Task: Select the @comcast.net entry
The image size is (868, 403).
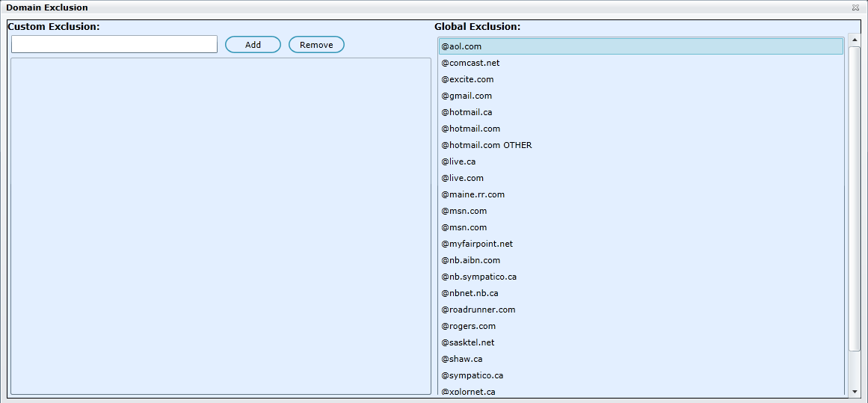Action: click(x=470, y=63)
